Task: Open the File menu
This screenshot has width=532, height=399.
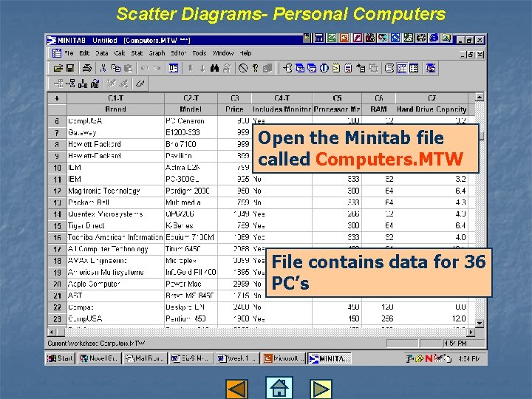Action: [69, 53]
